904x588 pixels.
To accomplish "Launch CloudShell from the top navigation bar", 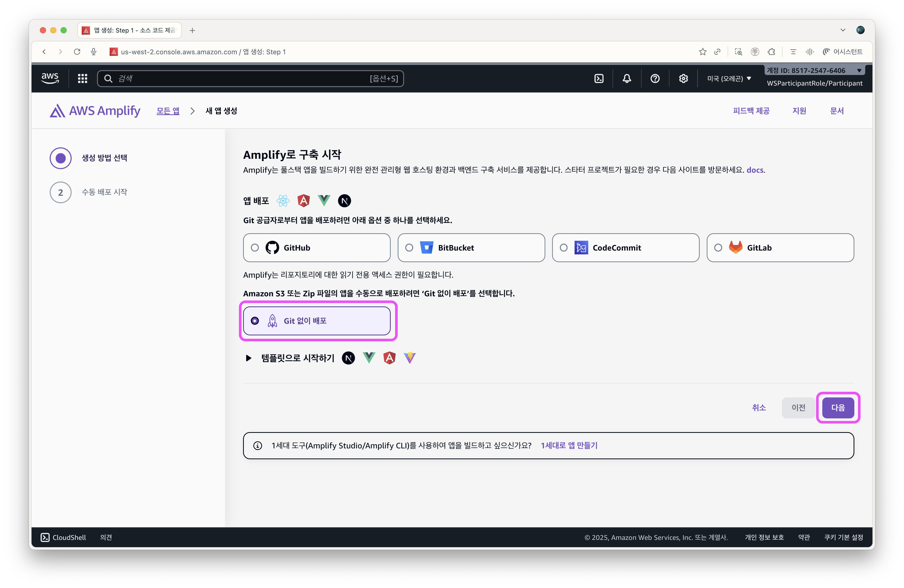I will click(599, 78).
